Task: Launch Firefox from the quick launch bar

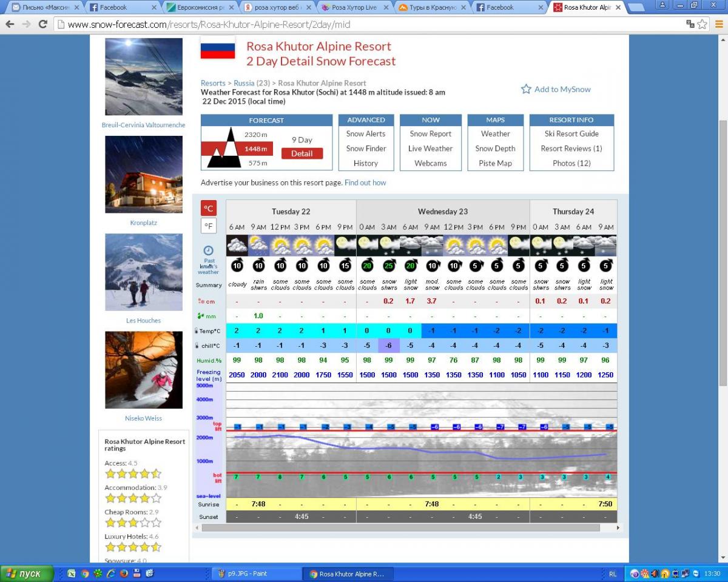Action: [123, 574]
